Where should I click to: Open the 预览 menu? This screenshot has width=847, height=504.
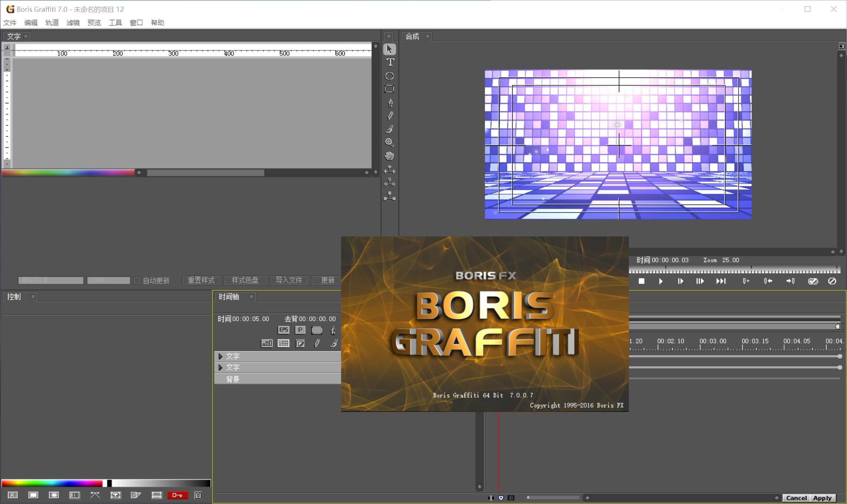pyautogui.click(x=94, y=23)
